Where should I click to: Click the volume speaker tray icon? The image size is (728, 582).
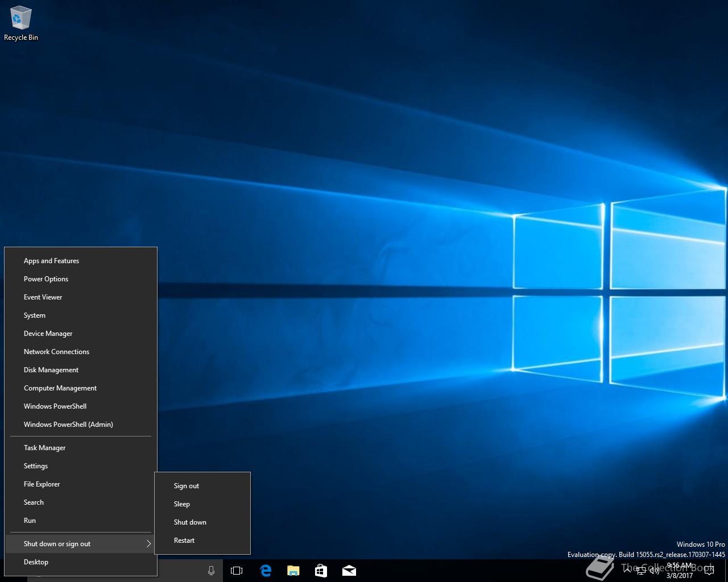[x=655, y=571]
